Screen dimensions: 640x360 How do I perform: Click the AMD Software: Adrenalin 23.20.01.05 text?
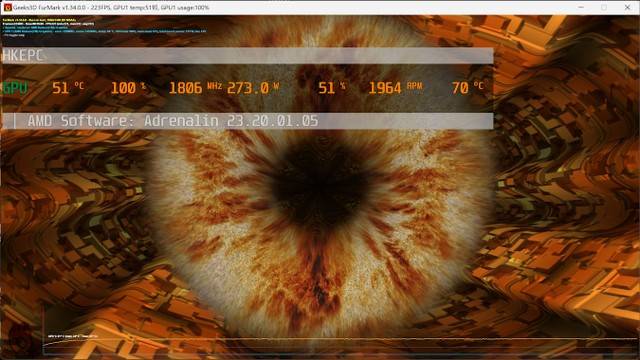(173, 121)
